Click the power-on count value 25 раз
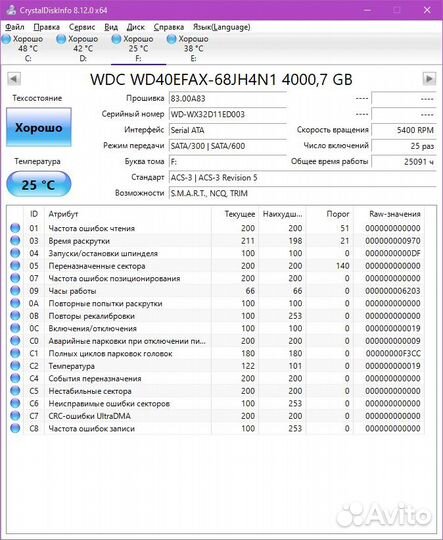Image resolution: width=443 pixels, height=540 pixels. [403, 146]
